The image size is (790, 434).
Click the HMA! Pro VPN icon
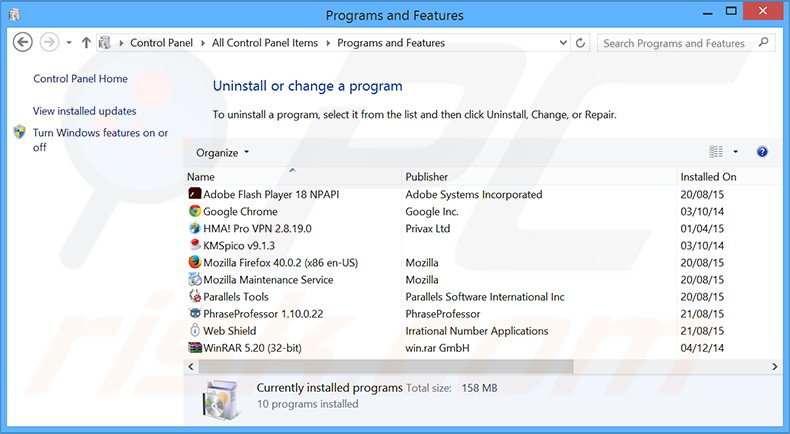click(194, 228)
